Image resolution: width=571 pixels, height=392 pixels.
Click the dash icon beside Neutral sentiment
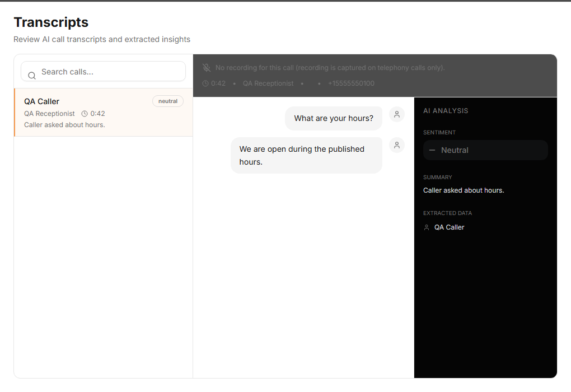click(x=432, y=150)
